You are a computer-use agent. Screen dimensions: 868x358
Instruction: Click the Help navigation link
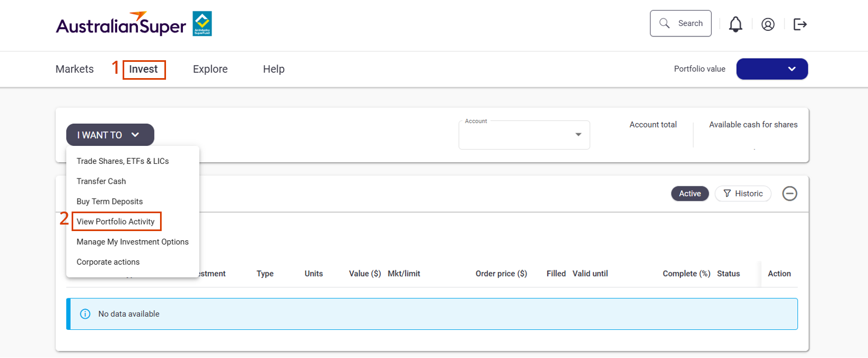273,69
